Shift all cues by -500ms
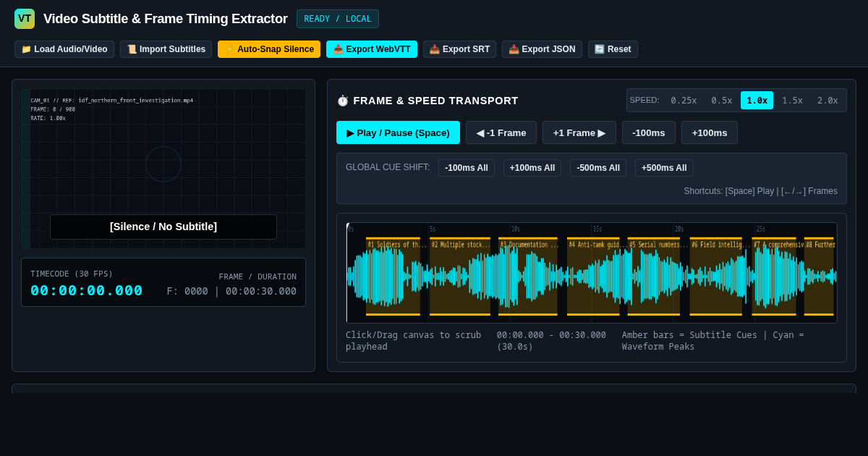The image size is (868, 456). pyautogui.click(x=598, y=168)
